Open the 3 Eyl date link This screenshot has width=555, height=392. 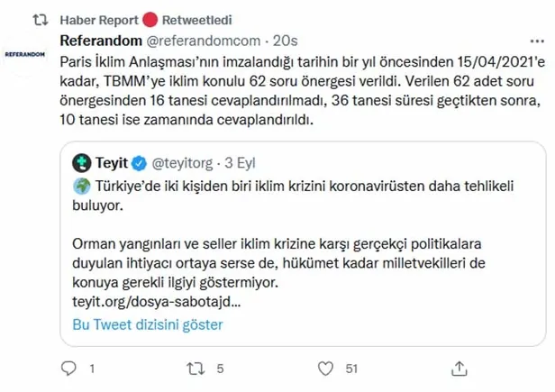(241, 165)
